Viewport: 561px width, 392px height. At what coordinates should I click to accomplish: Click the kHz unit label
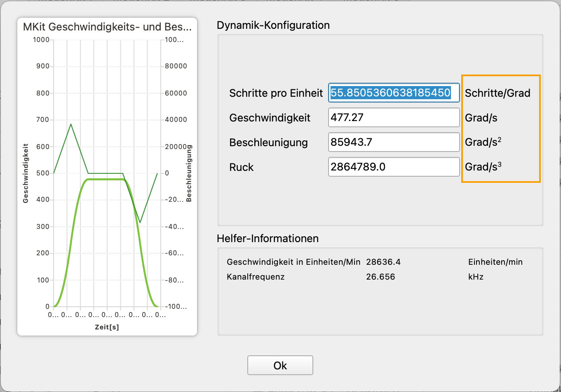[x=476, y=277]
